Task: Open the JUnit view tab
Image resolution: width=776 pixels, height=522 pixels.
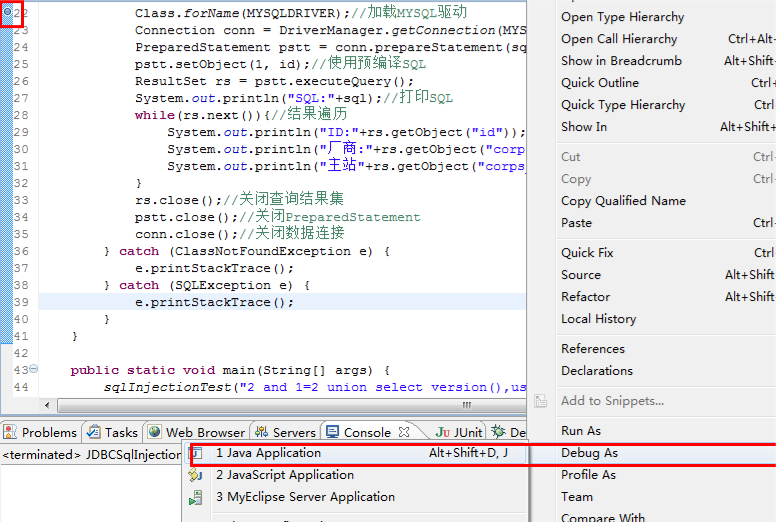Action: (458, 432)
